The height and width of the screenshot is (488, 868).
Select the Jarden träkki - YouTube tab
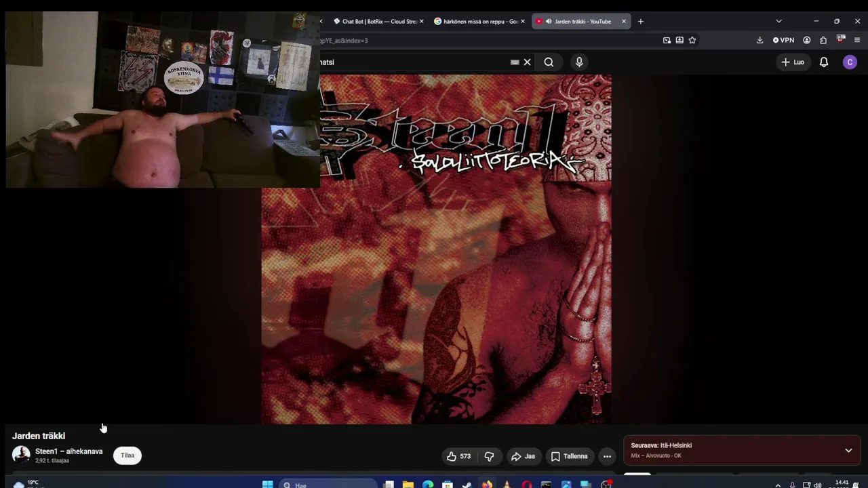tap(580, 22)
